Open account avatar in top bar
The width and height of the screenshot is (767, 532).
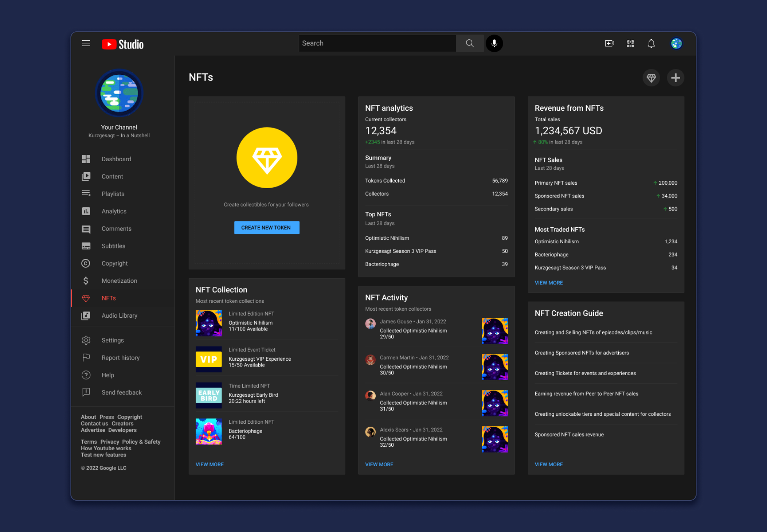[x=676, y=43]
